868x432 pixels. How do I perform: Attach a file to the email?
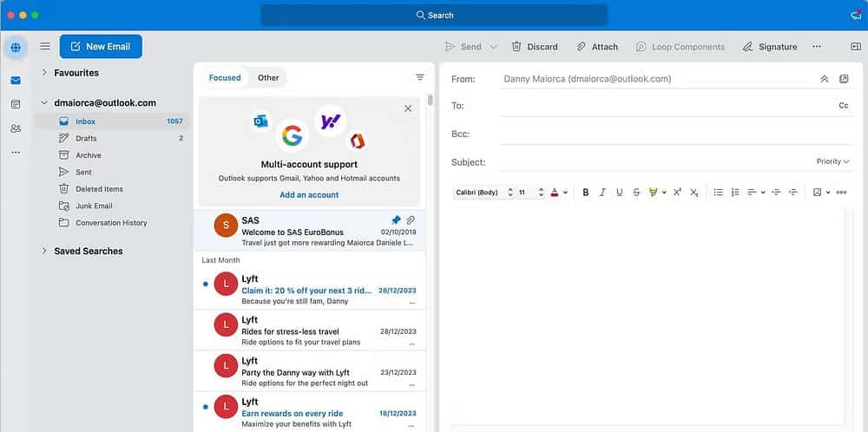point(597,47)
